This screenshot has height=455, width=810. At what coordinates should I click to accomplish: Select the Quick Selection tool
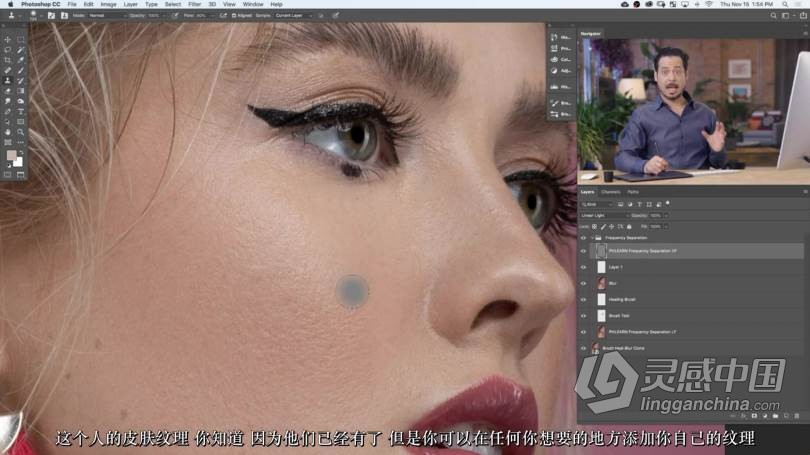coord(21,50)
